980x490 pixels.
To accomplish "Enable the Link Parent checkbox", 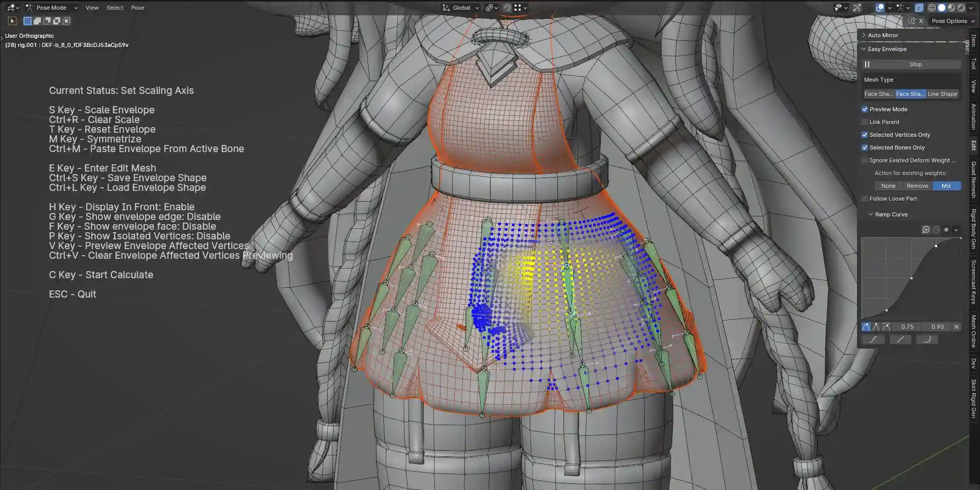I will (x=866, y=122).
